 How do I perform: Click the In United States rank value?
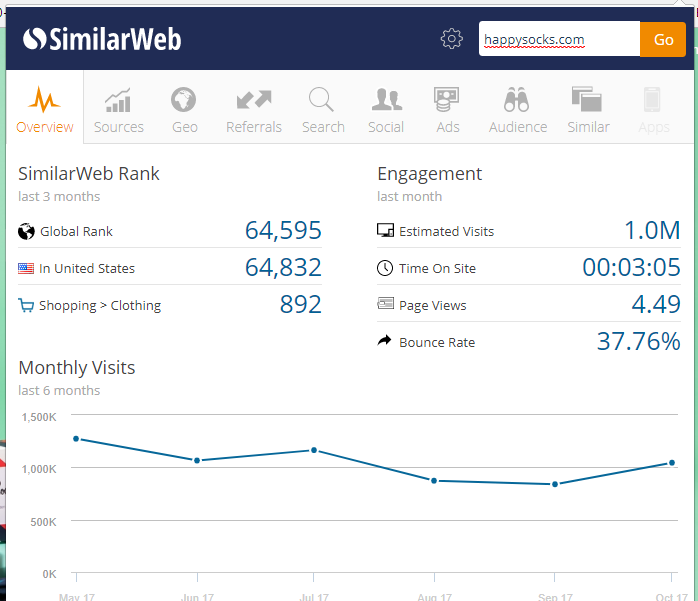pos(283,268)
